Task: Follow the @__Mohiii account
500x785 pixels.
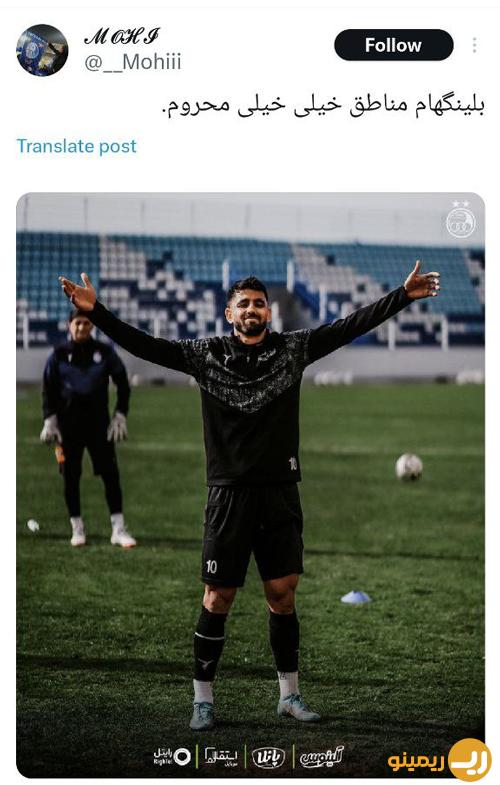Action: coord(393,45)
